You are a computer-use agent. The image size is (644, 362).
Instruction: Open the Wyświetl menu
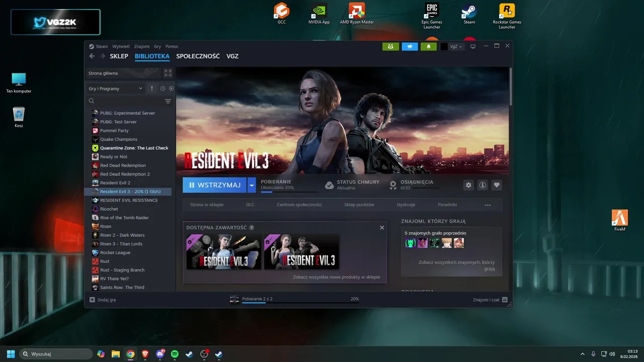[x=121, y=46]
